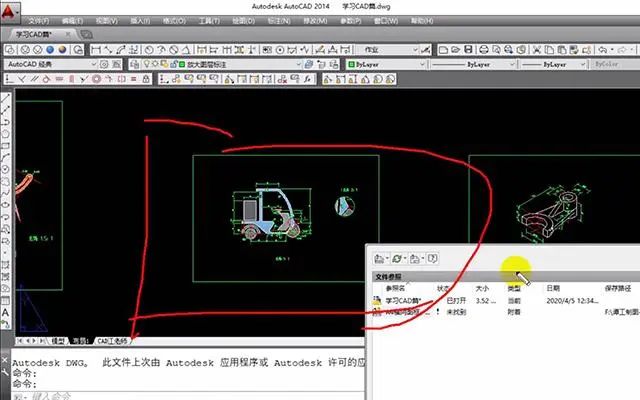The height and width of the screenshot is (400, 640).
Task: Click the Equal geometric constraint icon
Action: (x=133, y=79)
